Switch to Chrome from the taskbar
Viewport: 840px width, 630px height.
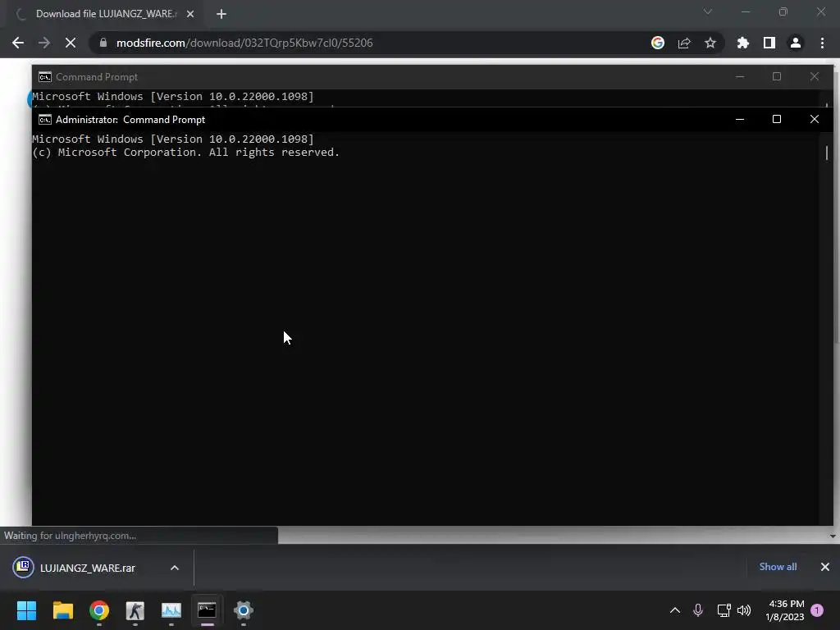click(99, 610)
